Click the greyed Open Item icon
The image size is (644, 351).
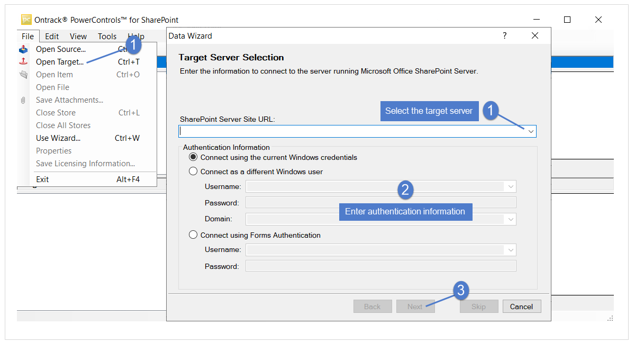tap(23, 75)
